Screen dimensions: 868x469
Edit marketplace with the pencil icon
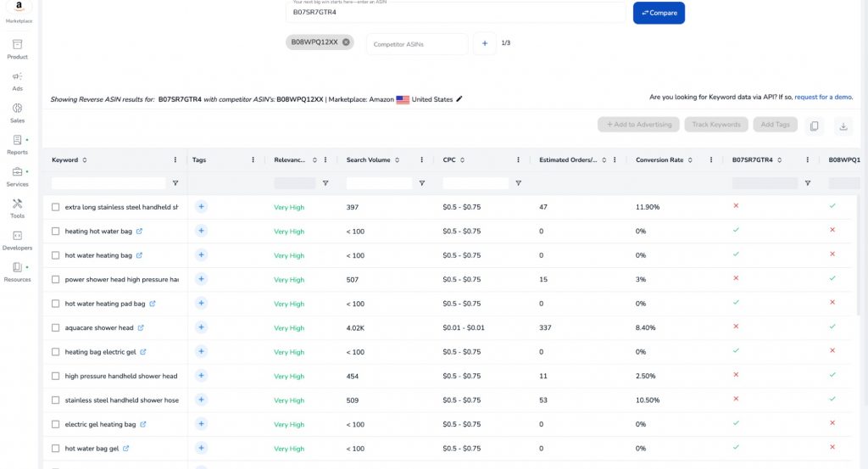pos(459,99)
